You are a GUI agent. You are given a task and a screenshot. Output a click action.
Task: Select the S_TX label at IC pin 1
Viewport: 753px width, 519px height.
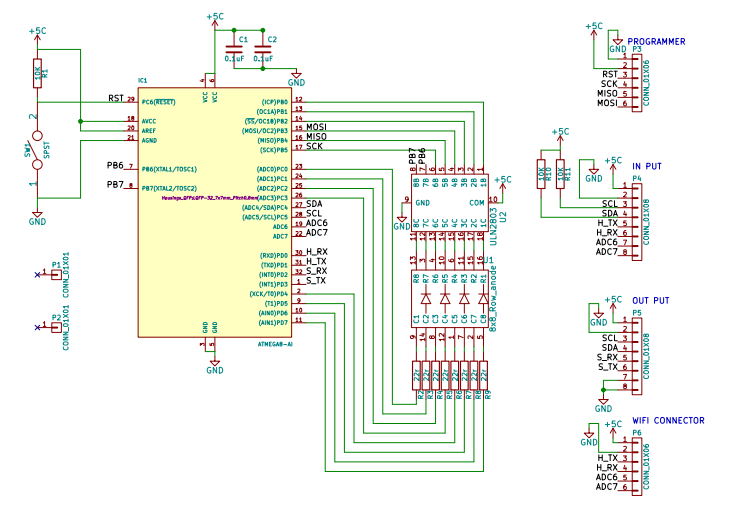coord(316,280)
